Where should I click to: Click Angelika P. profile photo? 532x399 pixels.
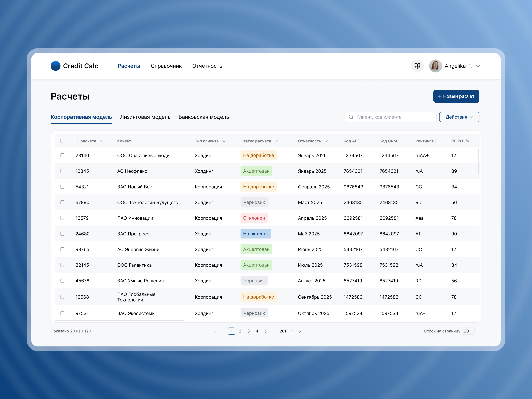point(435,66)
